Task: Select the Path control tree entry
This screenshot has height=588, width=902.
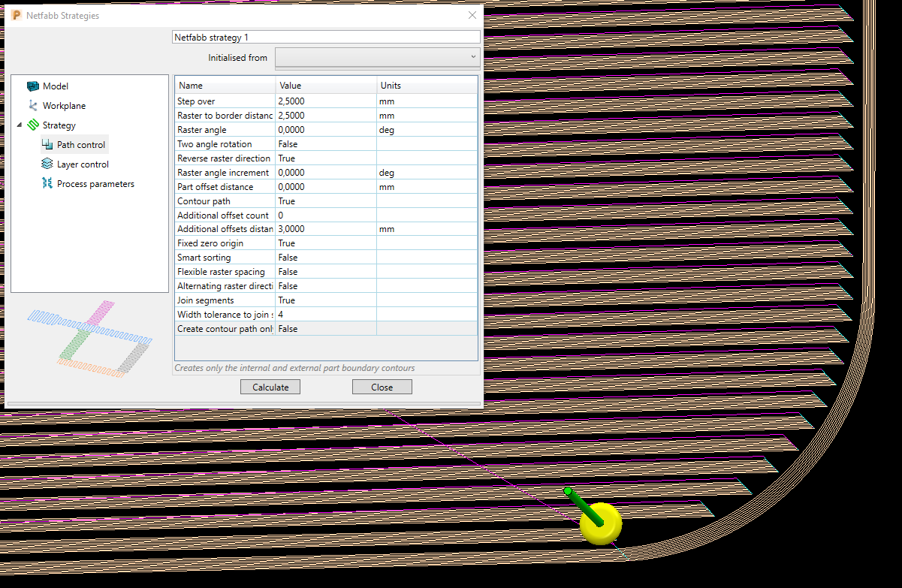Action: [74, 144]
